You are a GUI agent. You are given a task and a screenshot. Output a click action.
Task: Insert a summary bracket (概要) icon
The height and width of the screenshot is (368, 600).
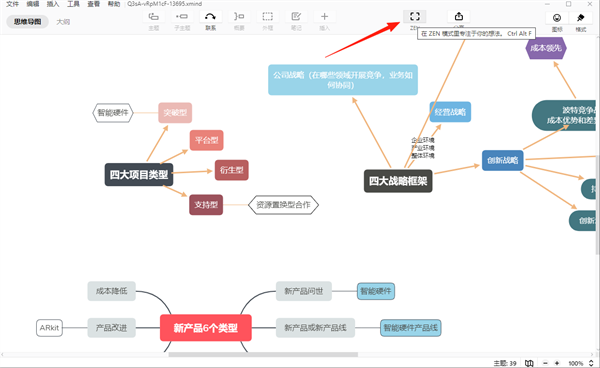click(x=239, y=16)
